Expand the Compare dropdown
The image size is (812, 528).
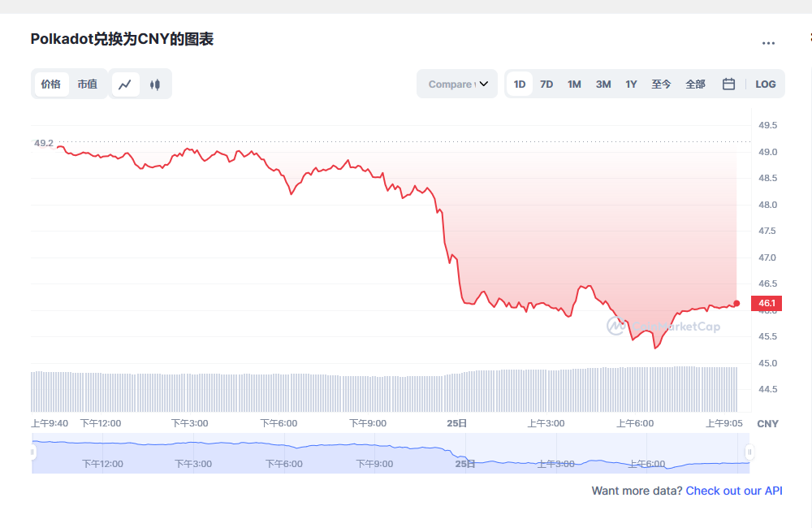tap(457, 84)
